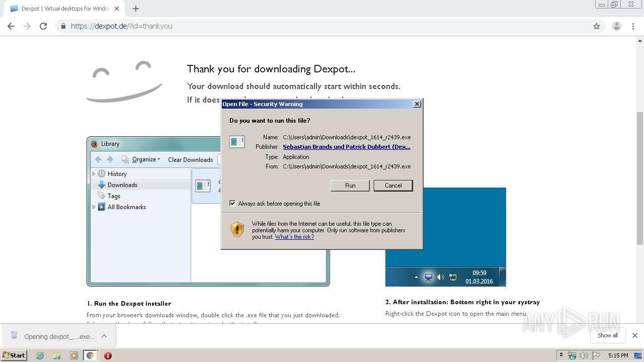Image resolution: width=644 pixels, height=362 pixels.
Task: Close the Open File Security Warning dialog
Action: coord(417,104)
